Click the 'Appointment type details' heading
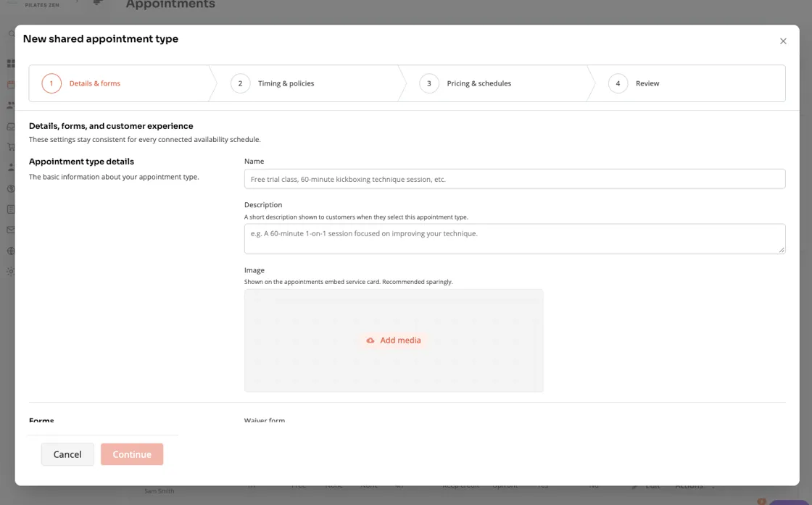Viewport: 812px width, 505px height. click(x=81, y=162)
